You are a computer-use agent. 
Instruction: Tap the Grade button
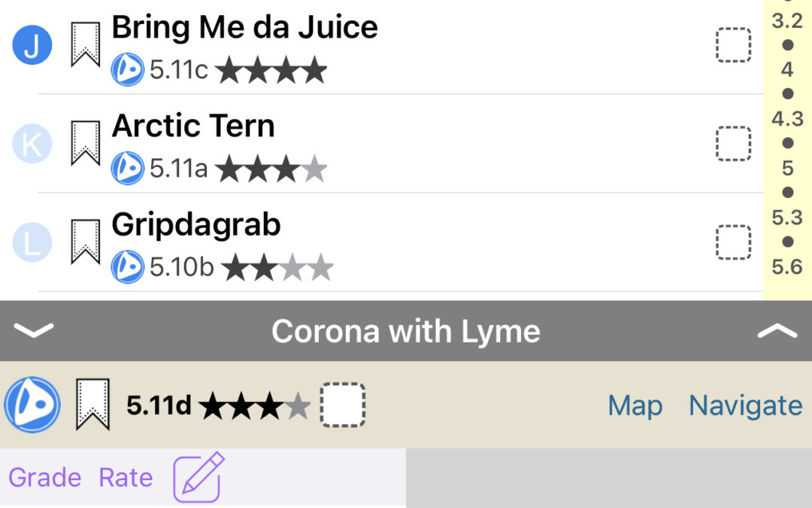click(x=44, y=477)
